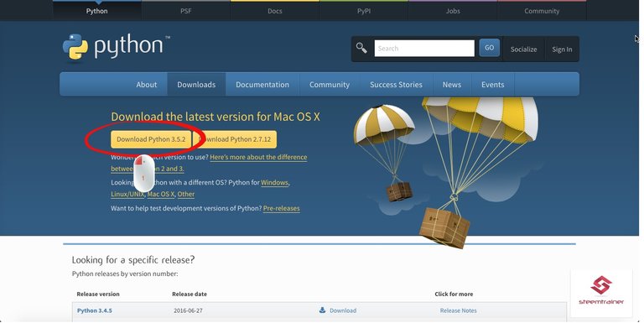Open the Socialize menu

pos(523,49)
